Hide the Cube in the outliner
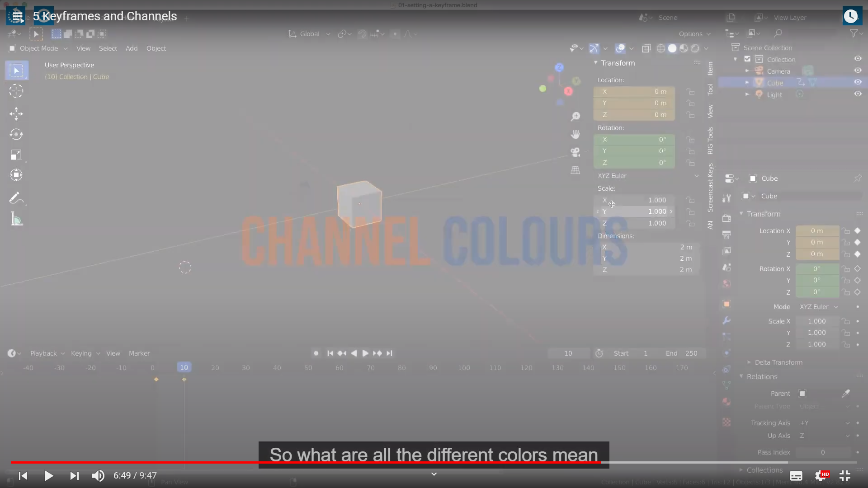 858,82
